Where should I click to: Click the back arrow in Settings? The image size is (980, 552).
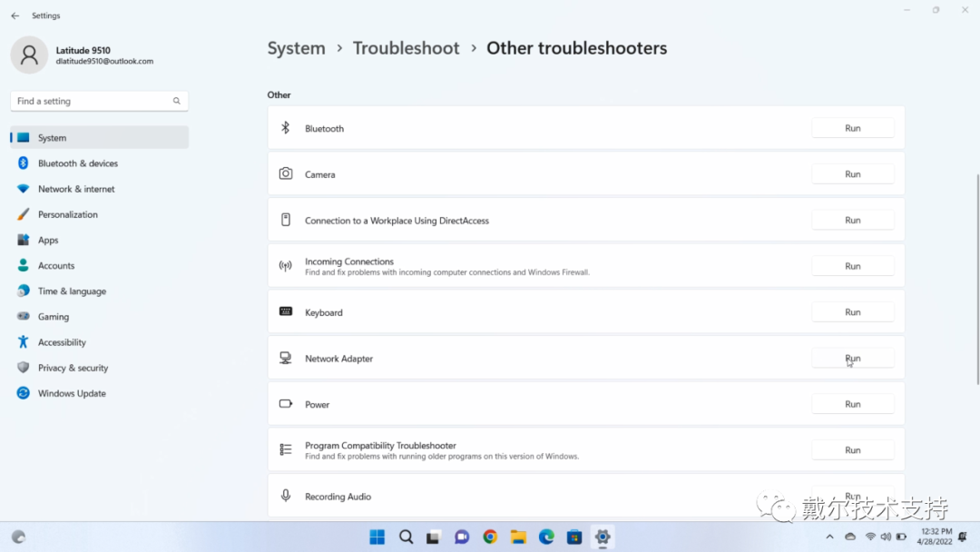tap(15, 15)
